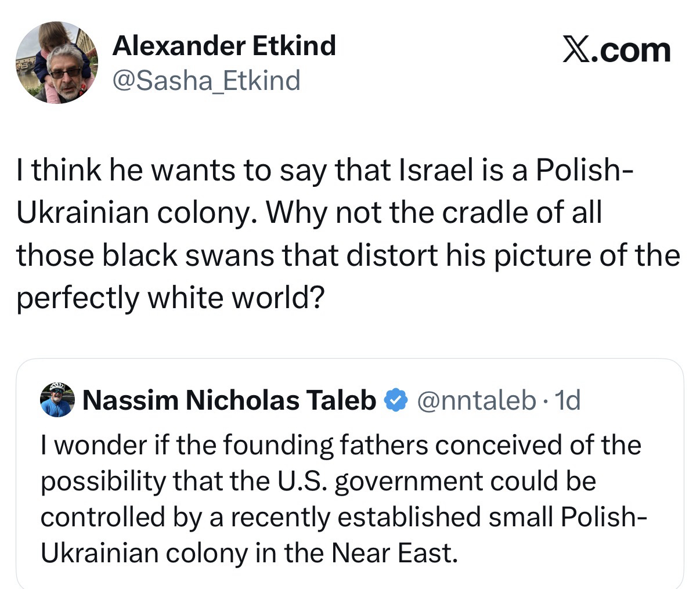Click the X logo glyph
Viewport: 700px width, 589px height.
tap(576, 50)
